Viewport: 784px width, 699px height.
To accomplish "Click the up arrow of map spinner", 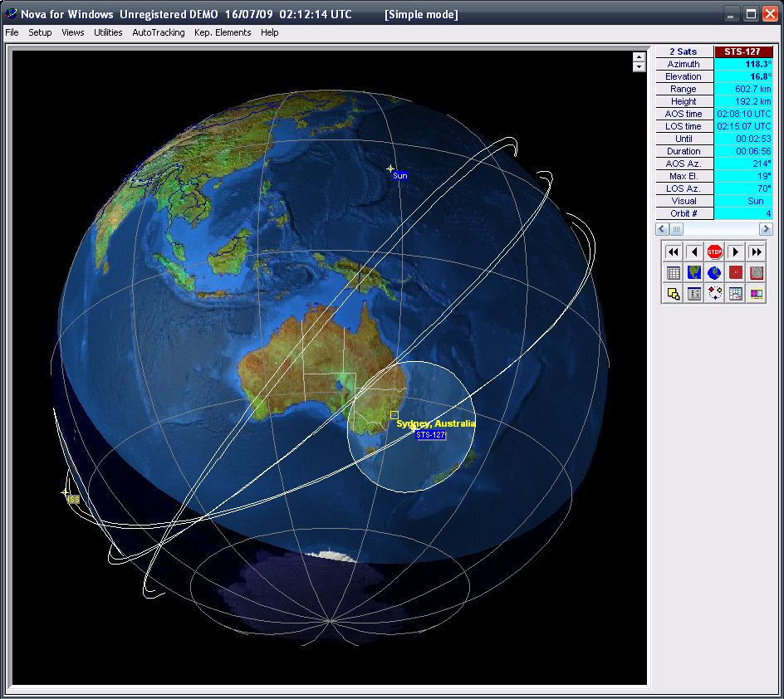I will click(639, 57).
